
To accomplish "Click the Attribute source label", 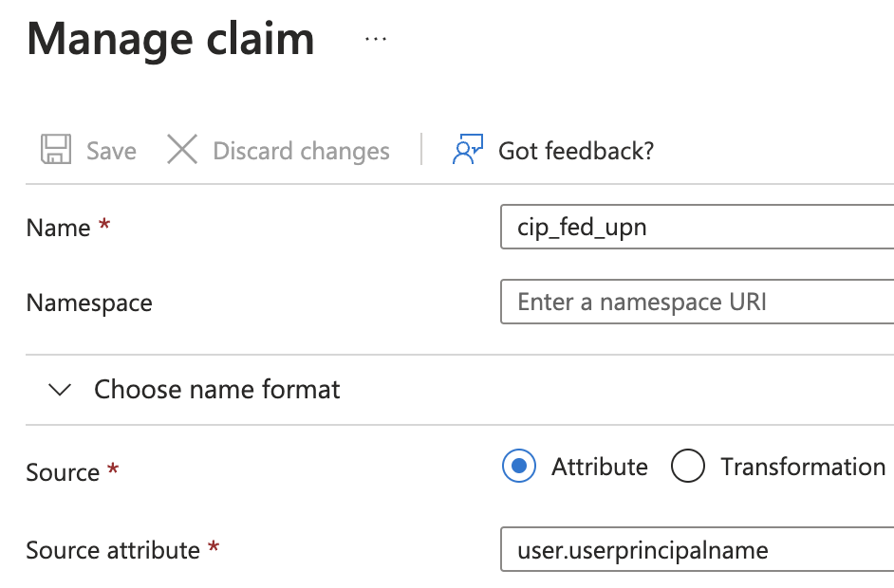I will tap(599, 467).
